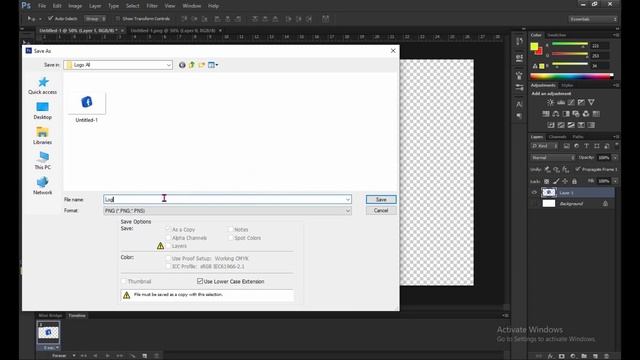Filter layers by type (T icon)
Image resolution: width=640 pixels, height=360 pixels.
587,146
